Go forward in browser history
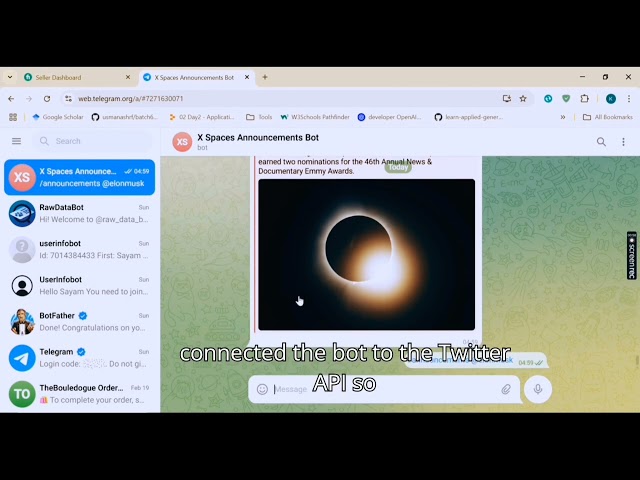 click(x=29, y=99)
